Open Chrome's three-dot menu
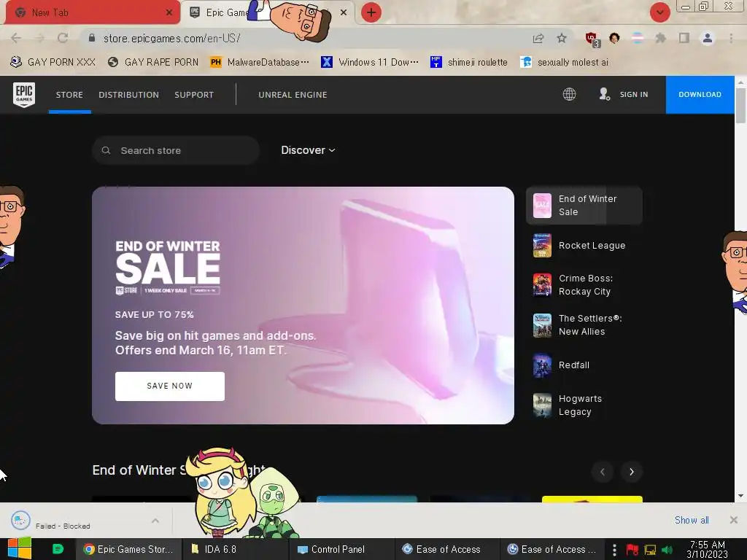Screen dimensions: 747x560 click(731, 38)
